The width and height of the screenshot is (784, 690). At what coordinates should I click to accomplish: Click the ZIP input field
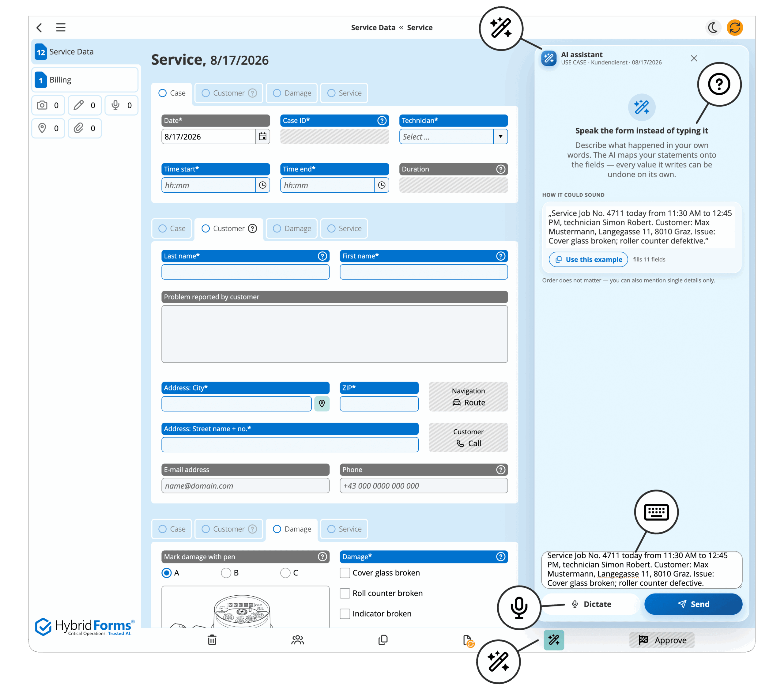379,404
